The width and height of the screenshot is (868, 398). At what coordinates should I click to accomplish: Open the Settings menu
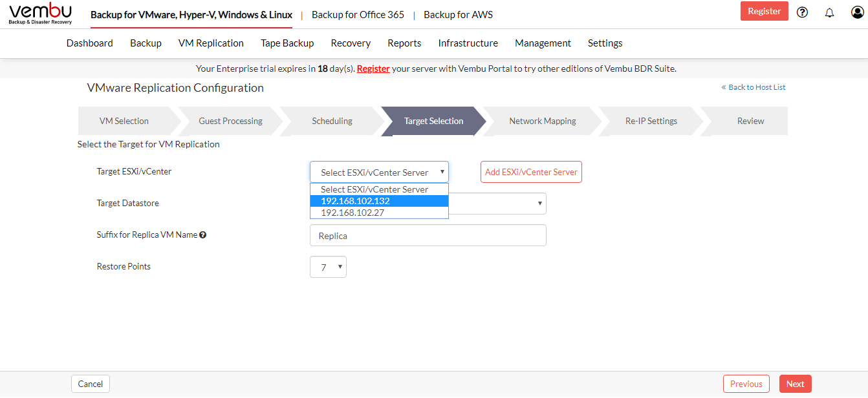coord(605,43)
